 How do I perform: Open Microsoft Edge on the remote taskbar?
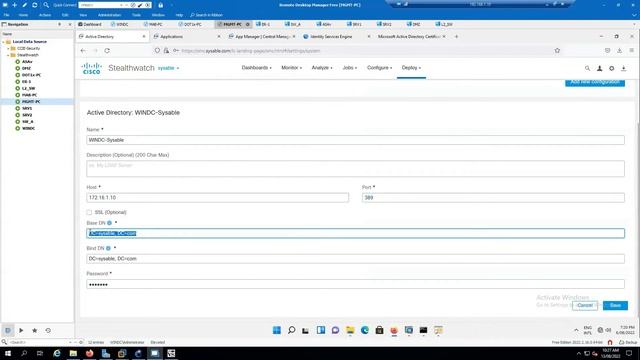pos(365,330)
